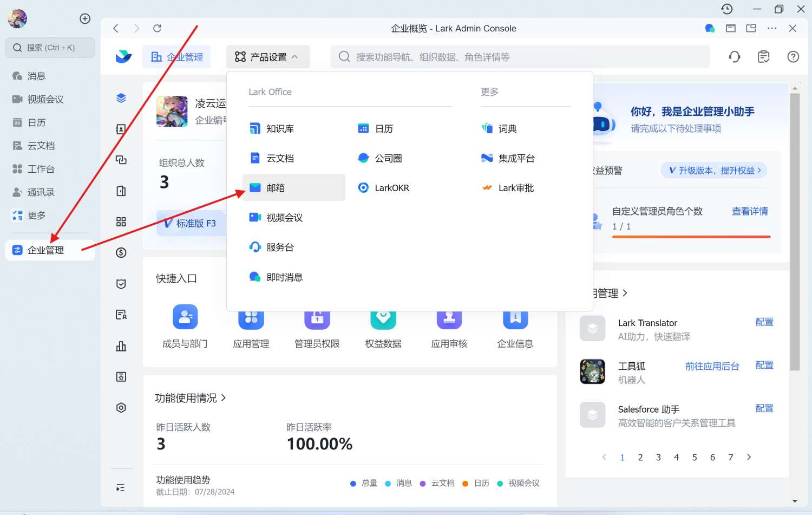Viewport: 812px width, 515px height.
Task: Open 成员与部门 quick entry
Action: [185, 327]
